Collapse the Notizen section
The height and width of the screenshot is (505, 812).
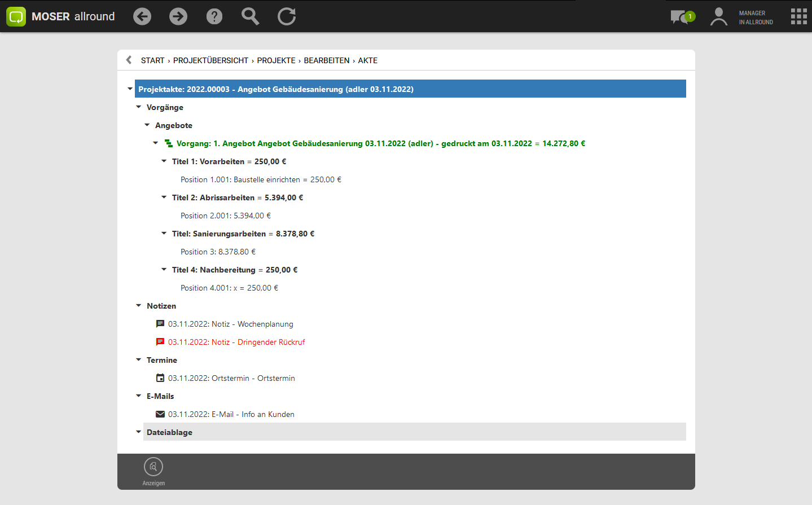tap(139, 306)
